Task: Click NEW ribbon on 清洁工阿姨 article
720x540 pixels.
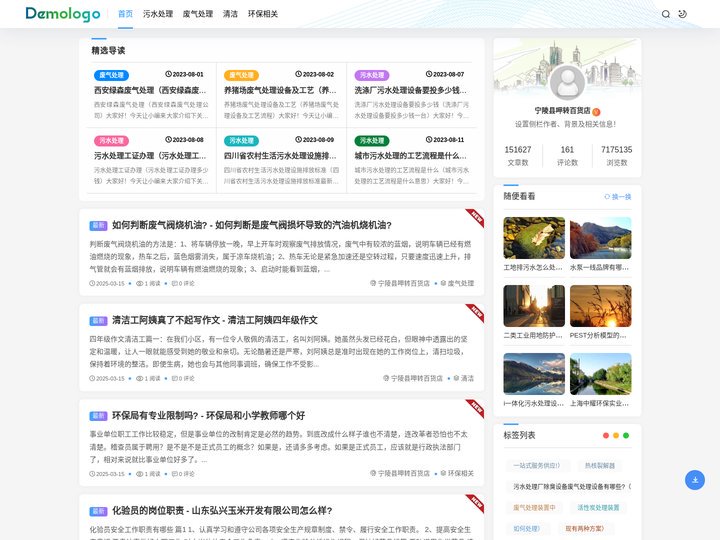Action: (476, 312)
